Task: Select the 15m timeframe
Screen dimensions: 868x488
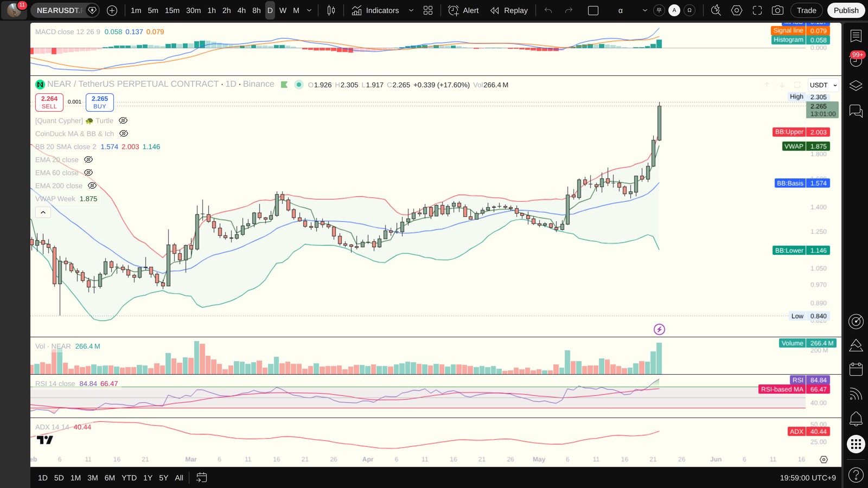Action: click(x=172, y=10)
